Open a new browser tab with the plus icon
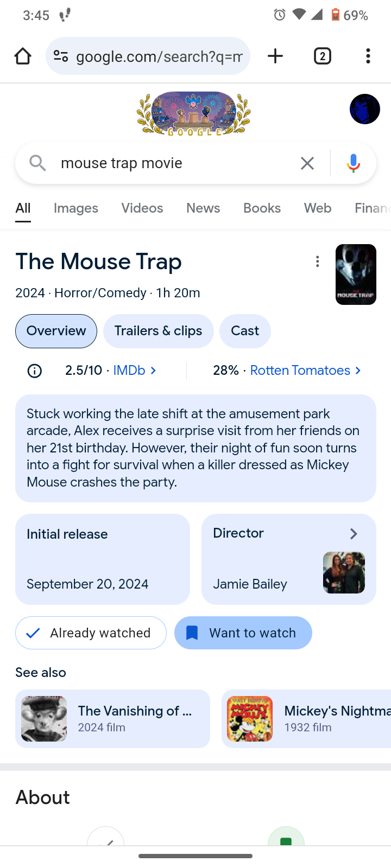391x868 pixels. (275, 55)
